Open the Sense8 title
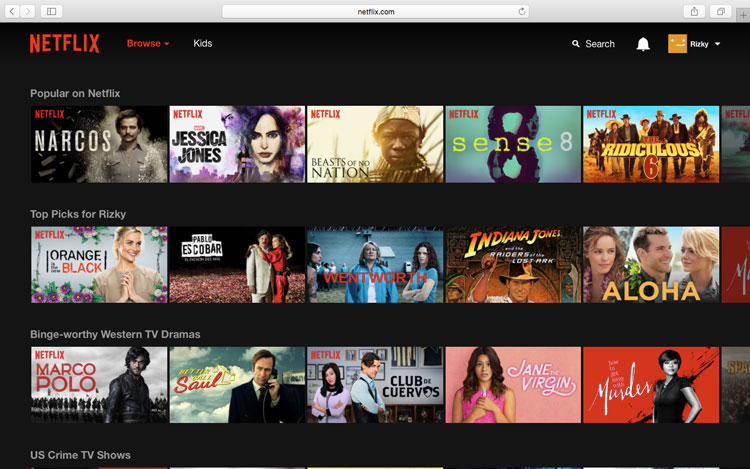Image resolution: width=750 pixels, height=469 pixels. pyautogui.click(x=513, y=144)
